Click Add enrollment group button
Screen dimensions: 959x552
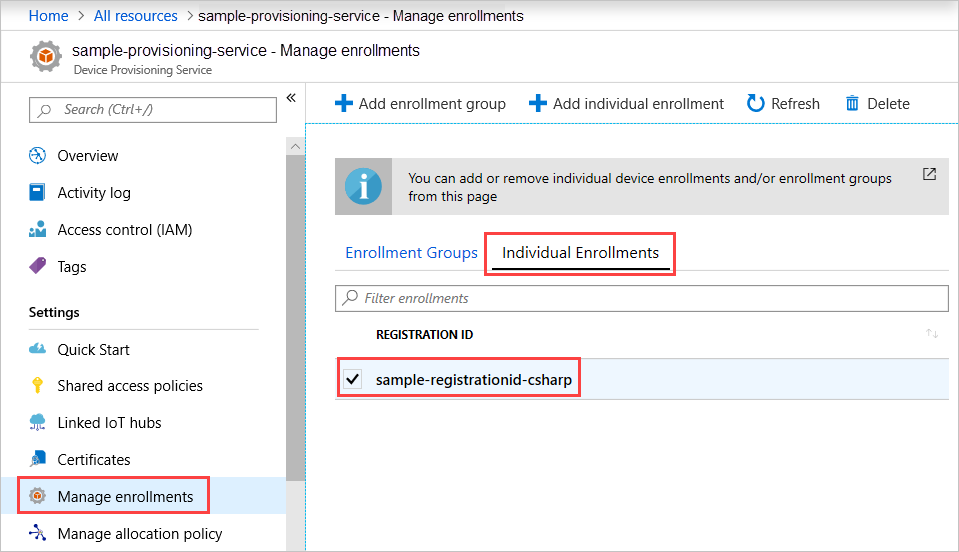(x=420, y=103)
